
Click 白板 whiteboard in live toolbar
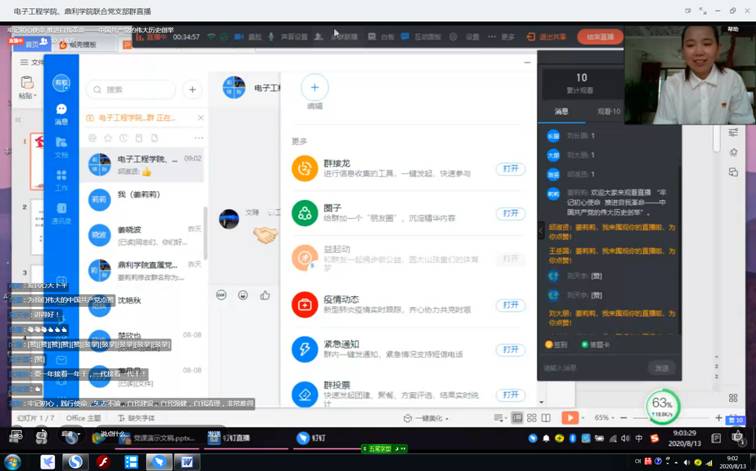(381, 37)
